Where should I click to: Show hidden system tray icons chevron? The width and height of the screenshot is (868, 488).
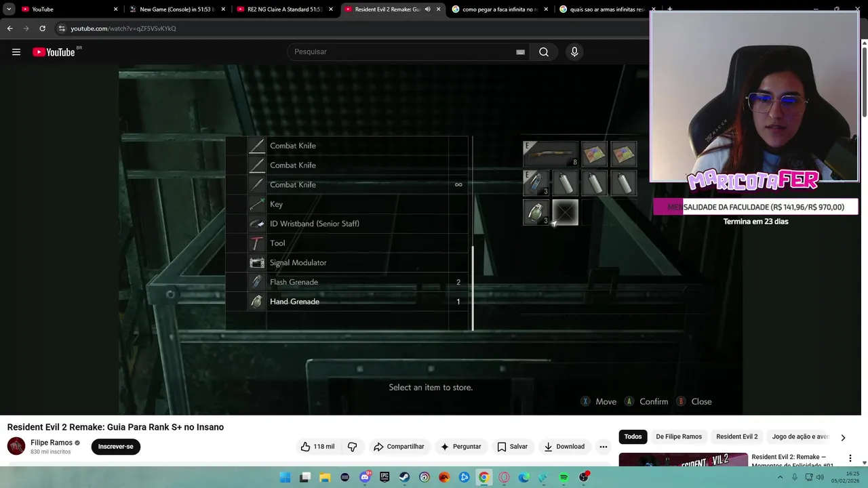[x=780, y=477]
